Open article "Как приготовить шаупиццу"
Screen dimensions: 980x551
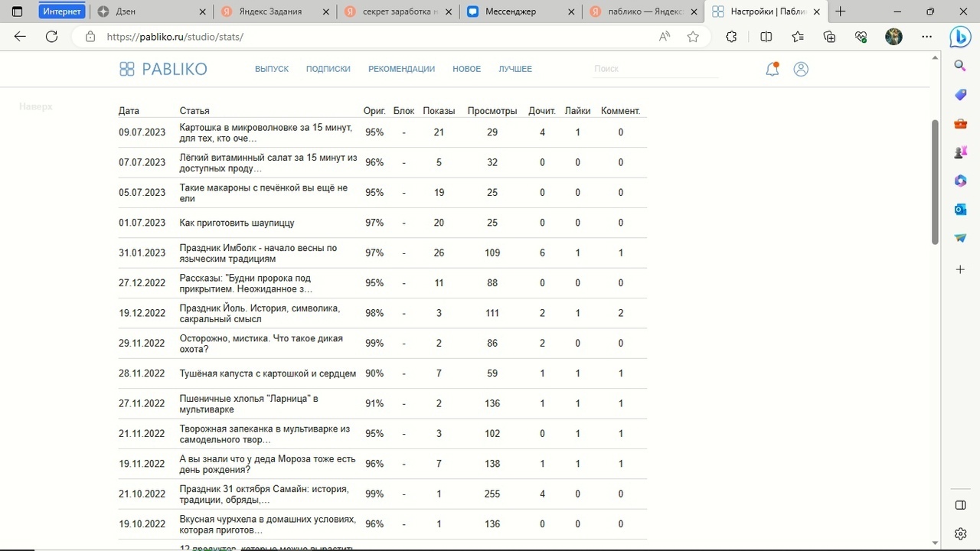point(237,223)
